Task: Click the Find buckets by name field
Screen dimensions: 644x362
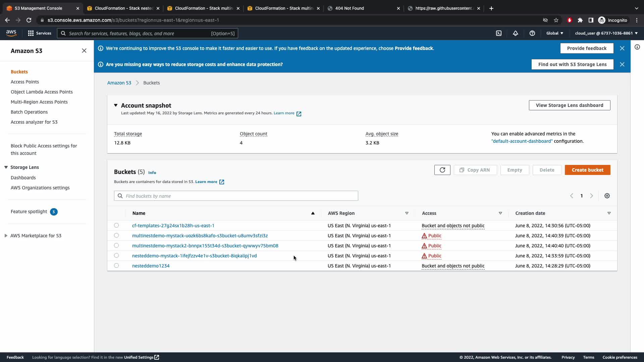Action: tap(240, 196)
